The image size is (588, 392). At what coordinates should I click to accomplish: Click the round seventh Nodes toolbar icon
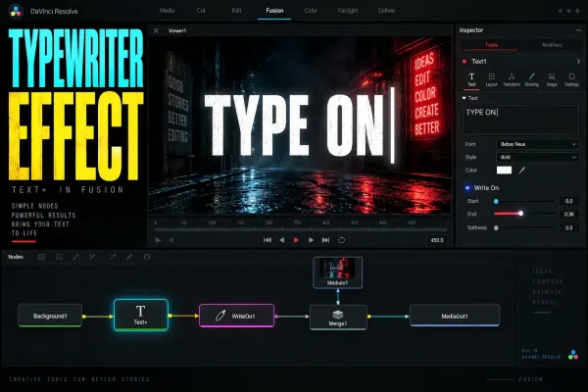click(147, 257)
